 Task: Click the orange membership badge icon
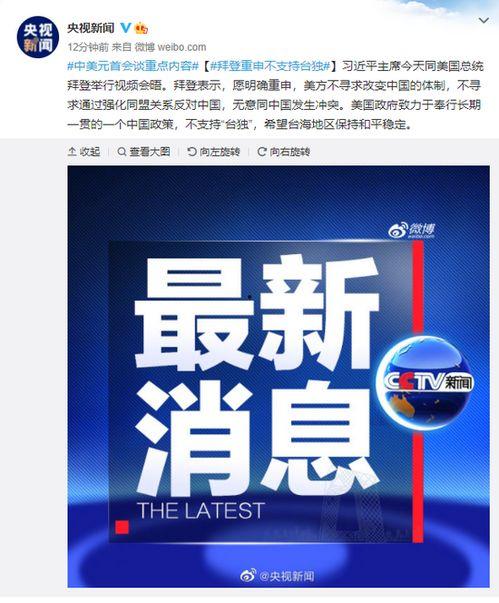tap(141, 28)
